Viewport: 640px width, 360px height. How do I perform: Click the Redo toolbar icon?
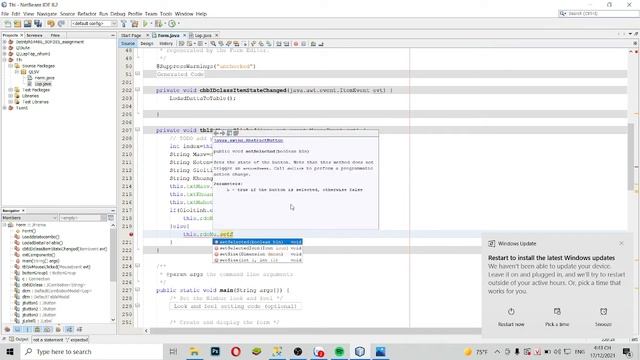click(x=61, y=24)
